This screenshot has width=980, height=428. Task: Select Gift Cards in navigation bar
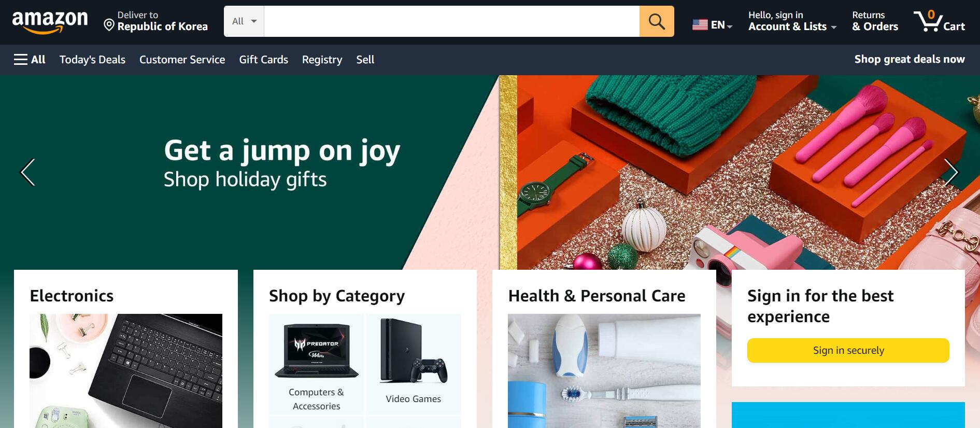pos(263,60)
